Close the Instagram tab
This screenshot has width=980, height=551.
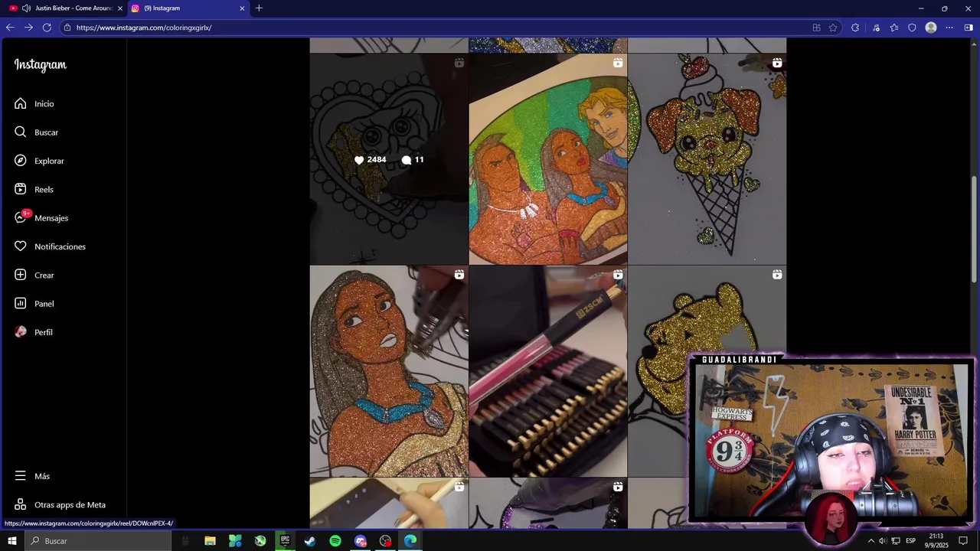pos(242,8)
